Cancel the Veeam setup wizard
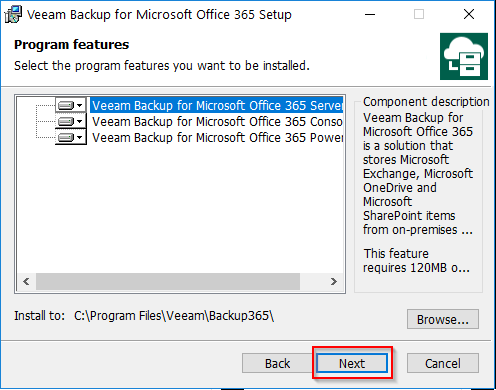Viewport: 496px width, 390px height. [443, 363]
